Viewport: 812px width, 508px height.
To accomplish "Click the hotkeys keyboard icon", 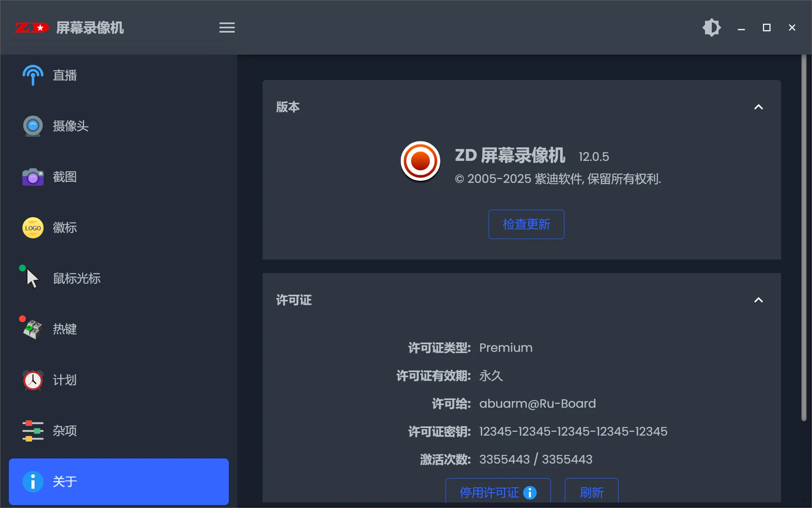I will pos(33,329).
